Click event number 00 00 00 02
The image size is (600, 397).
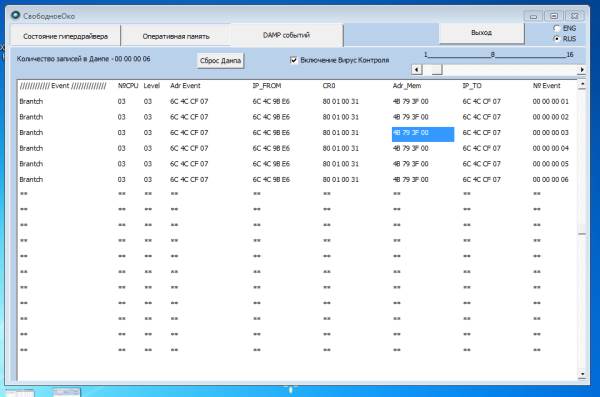tap(551, 117)
